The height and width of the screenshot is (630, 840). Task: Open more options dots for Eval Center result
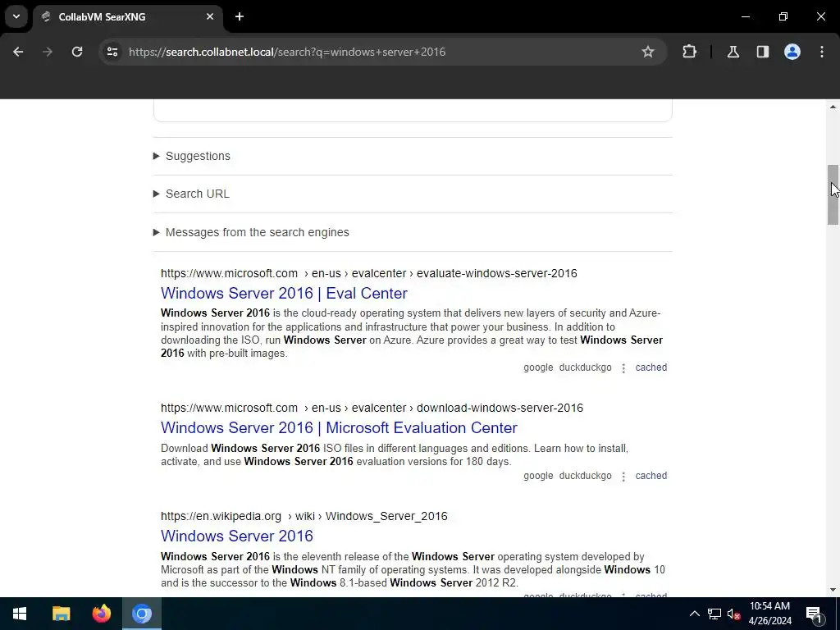pos(623,368)
